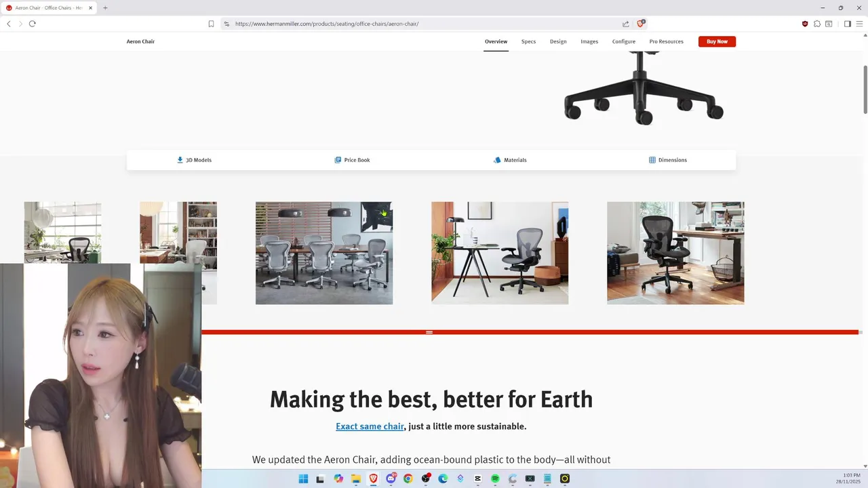Screen dimensions: 868x488
Task: Open Copilot from the taskbar
Action: point(338,479)
